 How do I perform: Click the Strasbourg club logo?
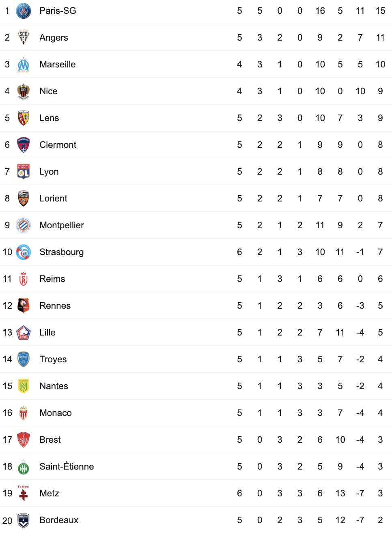(x=24, y=252)
